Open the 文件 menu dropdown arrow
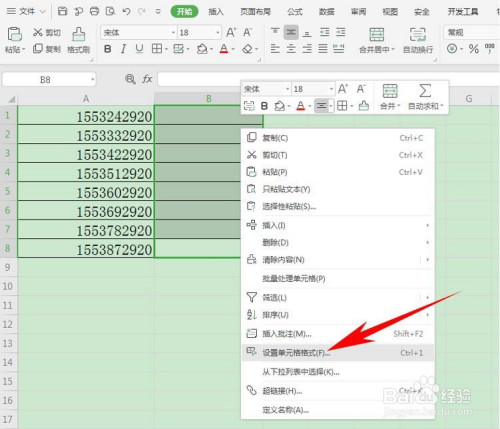Image resolution: width=500 pixels, height=429 pixels. [42, 12]
